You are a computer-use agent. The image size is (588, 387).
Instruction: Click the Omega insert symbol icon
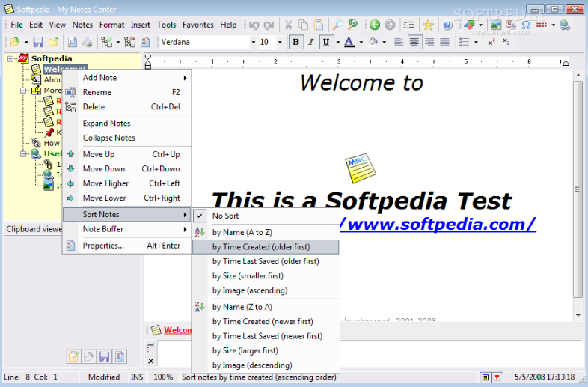point(526,25)
